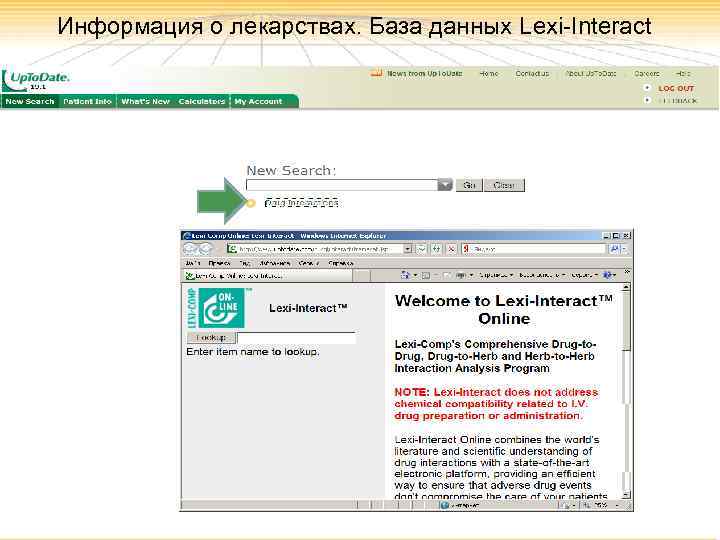Open the second IE menu bar item
The width and height of the screenshot is (720, 540).
pos(219,263)
